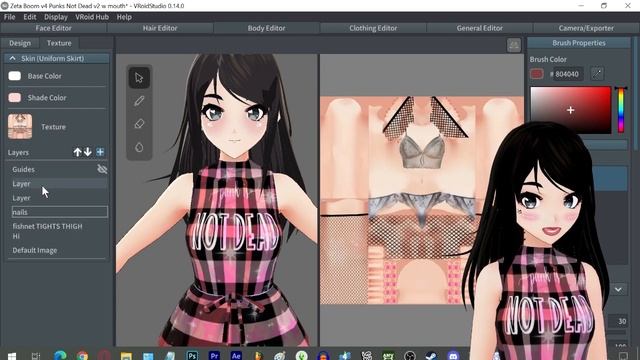Select the pen brush tool

coord(139,101)
